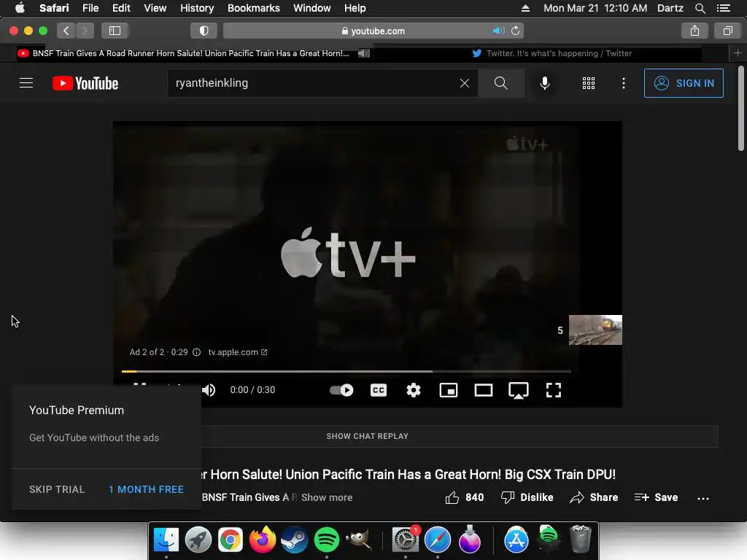This screenshot has width=747, height=560.
Task: Toggle the Safari sidebar
Action: tap(115, 31)
